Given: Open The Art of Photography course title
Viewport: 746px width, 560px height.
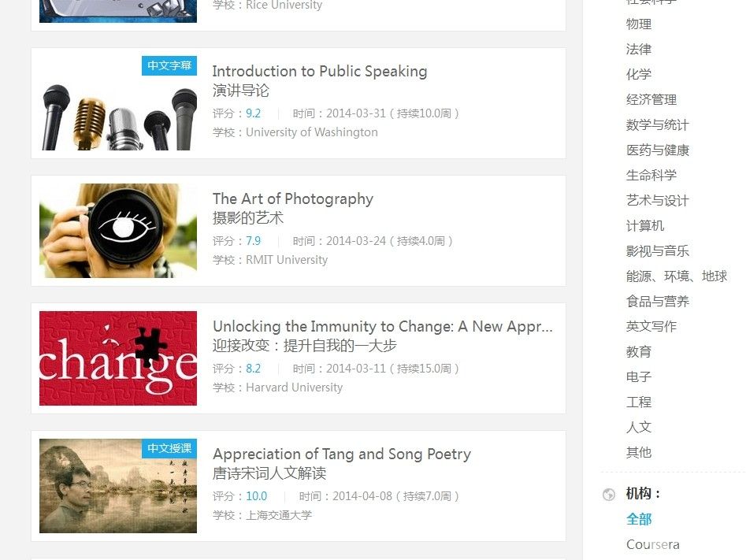Looking at the screenshot, I should tap(293, 199).
